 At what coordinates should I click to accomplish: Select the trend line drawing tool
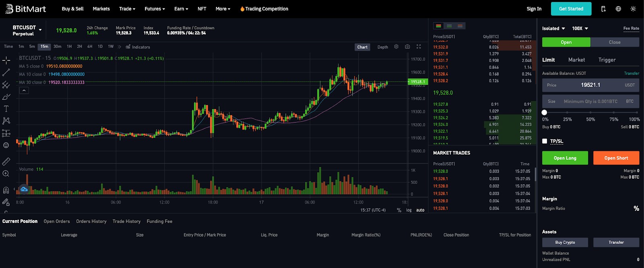coord(6,72)
